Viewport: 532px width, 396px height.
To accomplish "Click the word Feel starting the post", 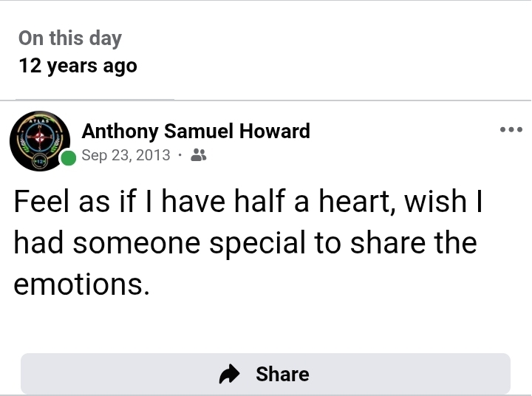I will [41, 202].
